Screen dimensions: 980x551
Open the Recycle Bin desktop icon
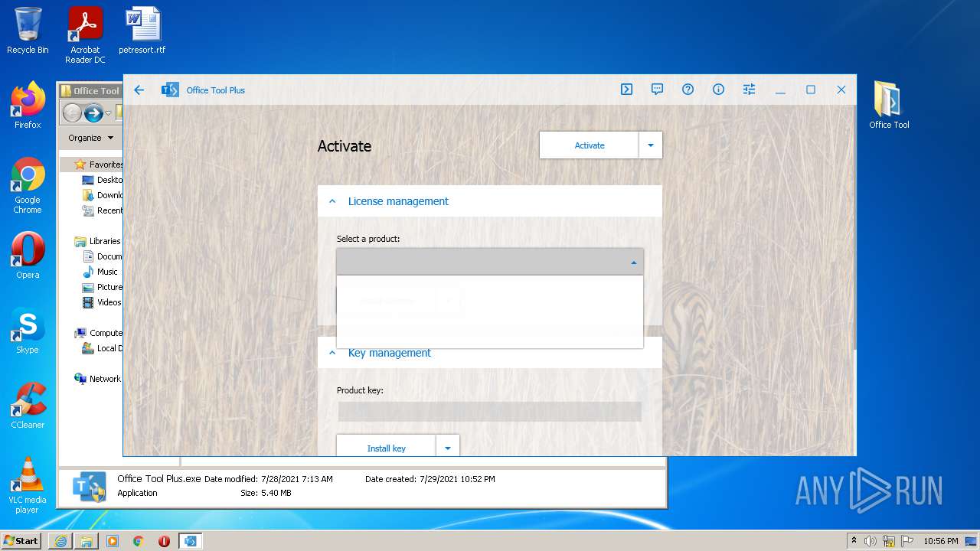pos(28,31)
